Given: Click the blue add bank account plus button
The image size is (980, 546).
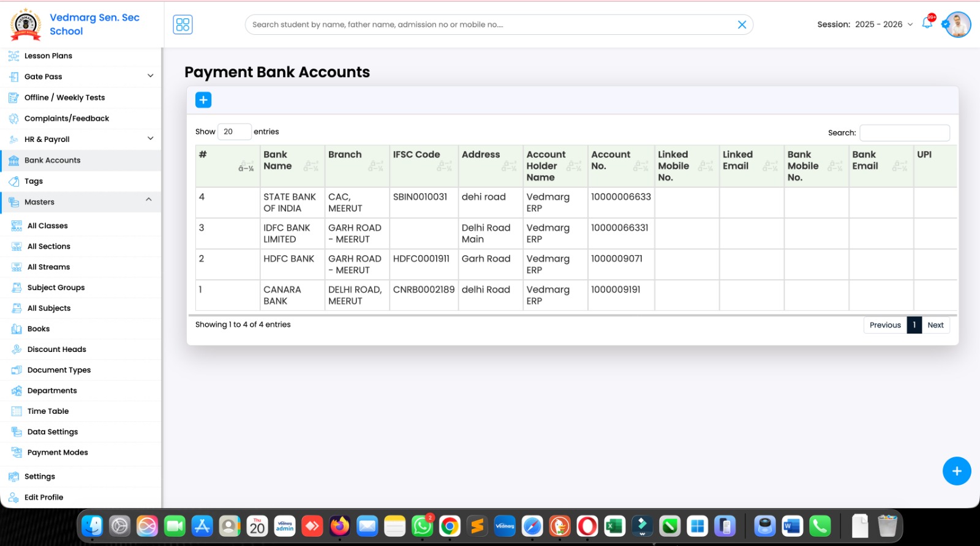Looking at the screenshot, I should 203,100.
